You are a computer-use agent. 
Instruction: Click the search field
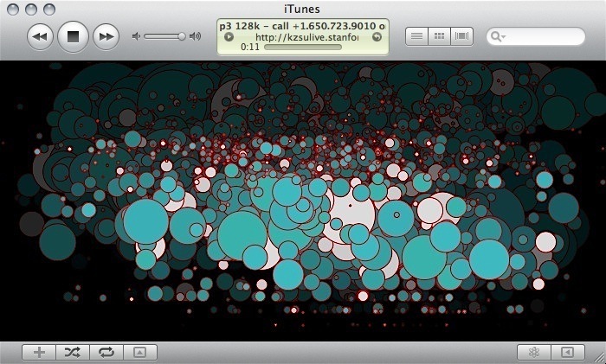coord(536,36)
